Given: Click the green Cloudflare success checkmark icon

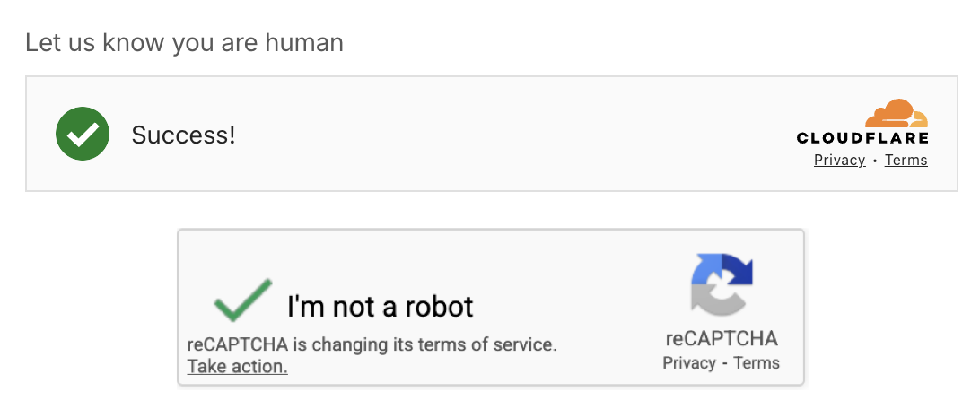Looking at the screenshot, I should click(x=83, y=135).
